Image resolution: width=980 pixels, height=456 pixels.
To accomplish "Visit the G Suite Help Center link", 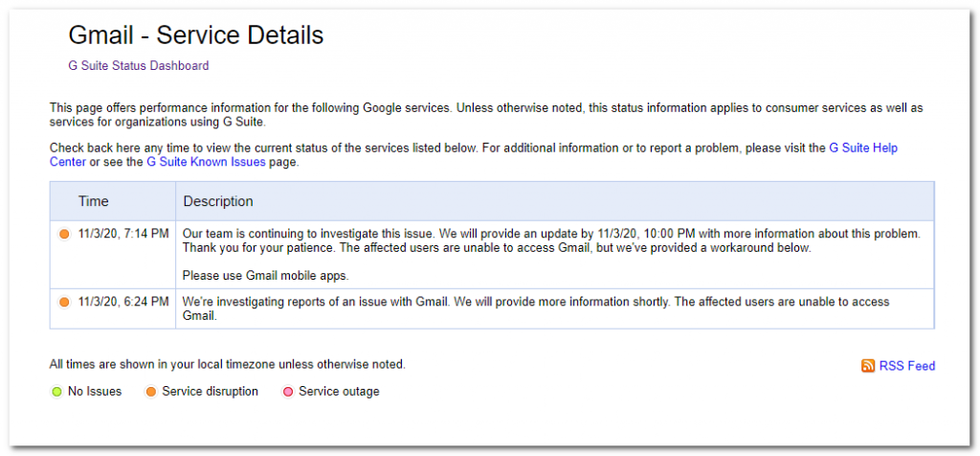I will [862, 148].
